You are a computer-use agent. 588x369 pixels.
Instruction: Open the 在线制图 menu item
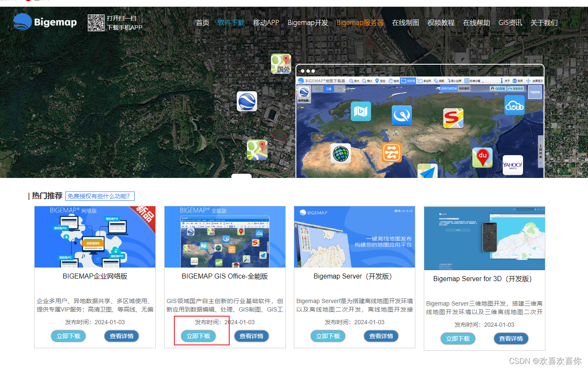point(406,23)
